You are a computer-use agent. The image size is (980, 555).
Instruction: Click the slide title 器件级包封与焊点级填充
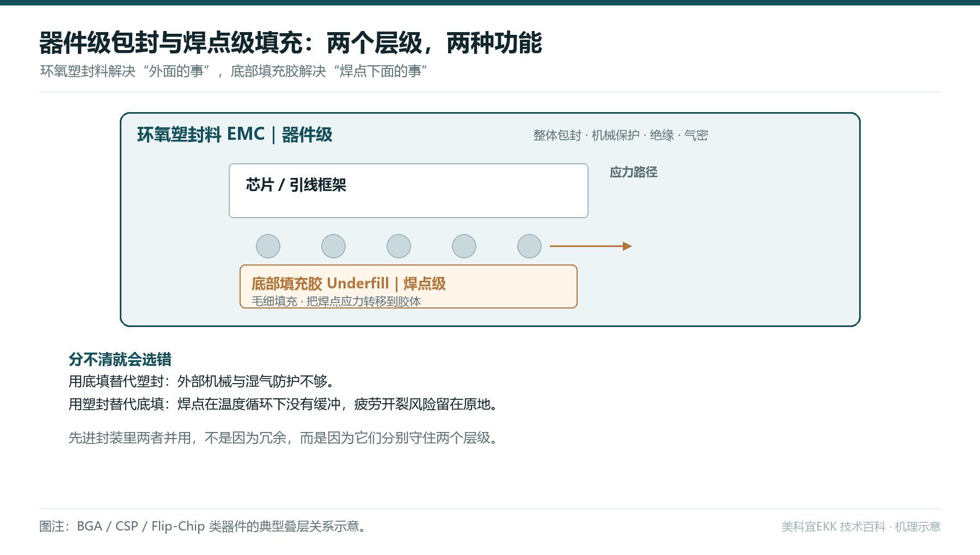(290, 43)
